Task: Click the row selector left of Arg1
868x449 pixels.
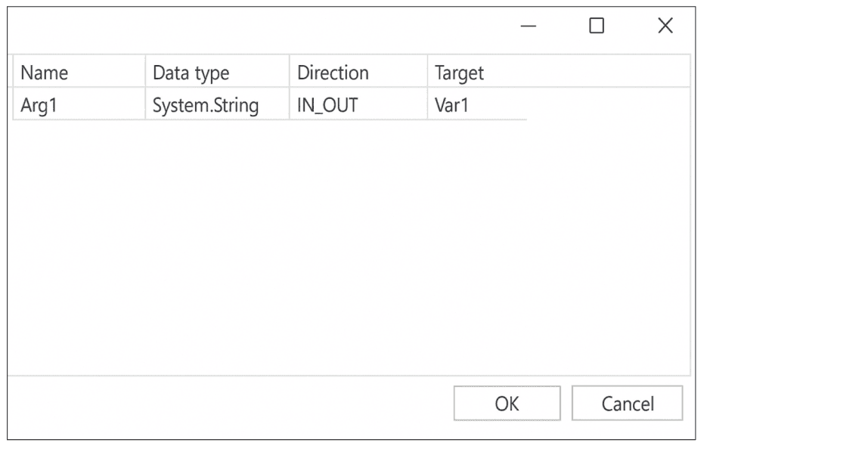Action: click(x=11, y=105)
